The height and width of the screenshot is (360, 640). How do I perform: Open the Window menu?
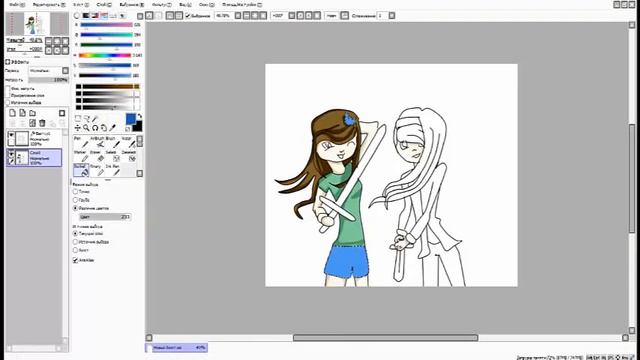[207, 4]
